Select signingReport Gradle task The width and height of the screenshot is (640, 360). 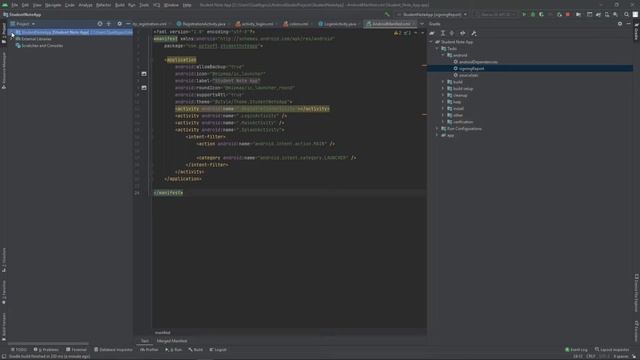click(469, 69)
